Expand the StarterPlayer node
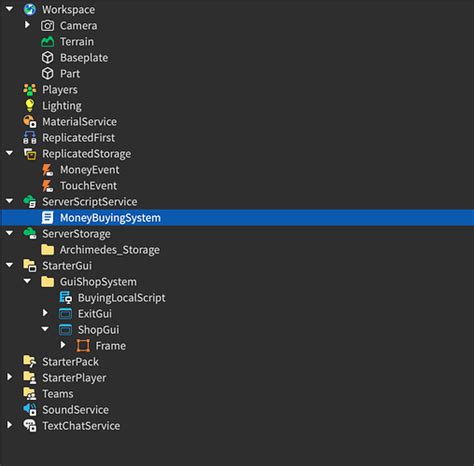 10,377
